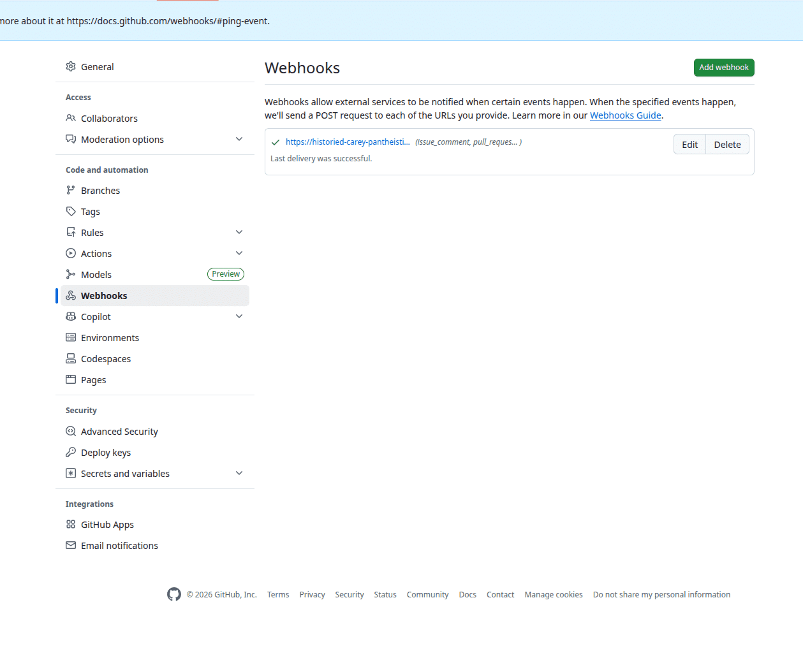Expand the Secrets and variables chevron

click(x=239, y=473)
